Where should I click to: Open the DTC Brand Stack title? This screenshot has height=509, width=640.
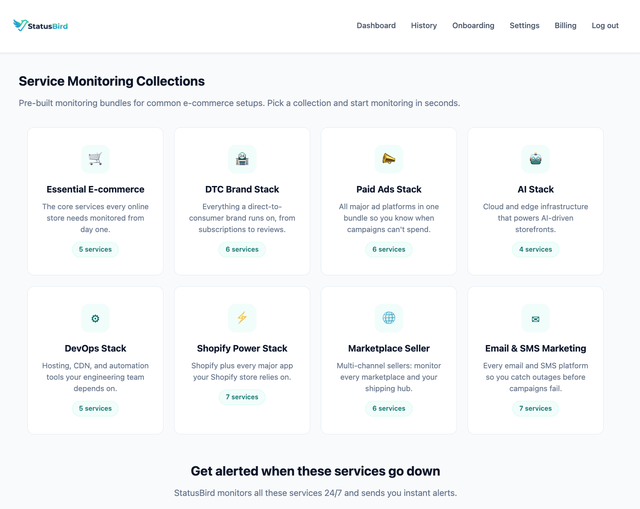click(242, 189)
